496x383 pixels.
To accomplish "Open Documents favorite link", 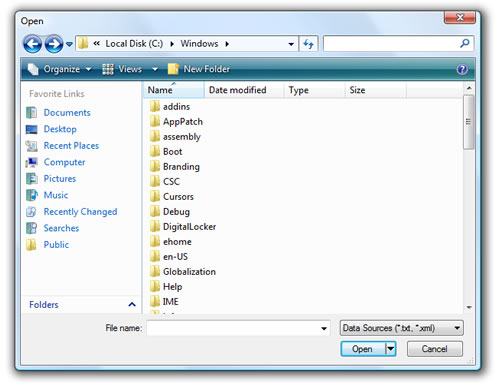I will pyautogui.click(x=67, y=113).
